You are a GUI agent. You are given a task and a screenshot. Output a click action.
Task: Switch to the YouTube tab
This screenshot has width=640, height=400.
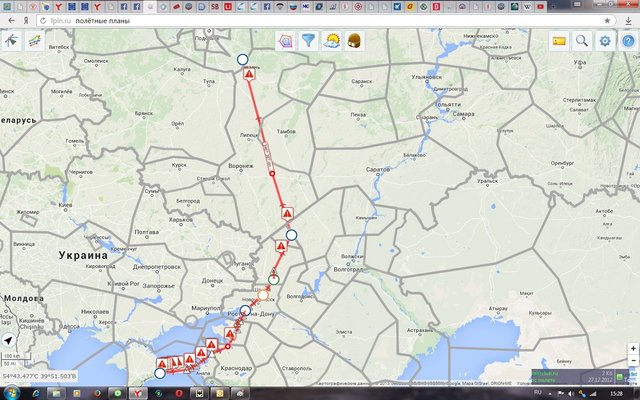(540, 7)
